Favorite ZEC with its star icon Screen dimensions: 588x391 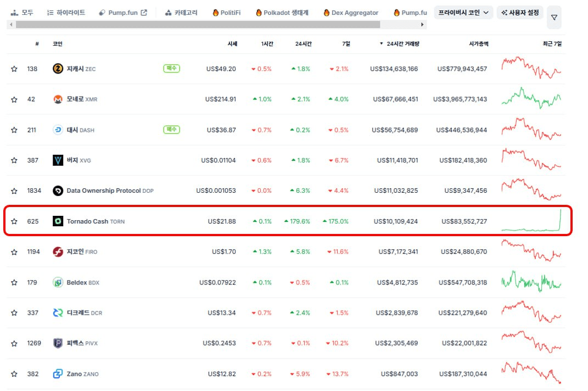click(14, 69)
